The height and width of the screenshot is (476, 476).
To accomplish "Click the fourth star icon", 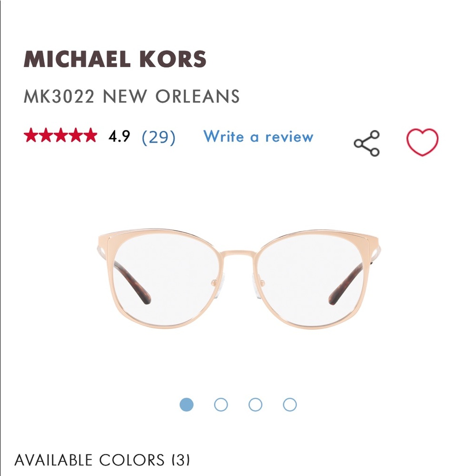I will coord(76,138).
